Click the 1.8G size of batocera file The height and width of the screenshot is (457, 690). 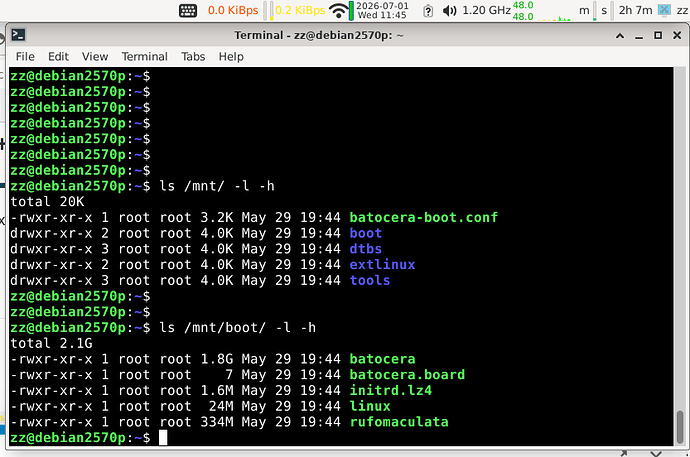(x=217, y=359)
